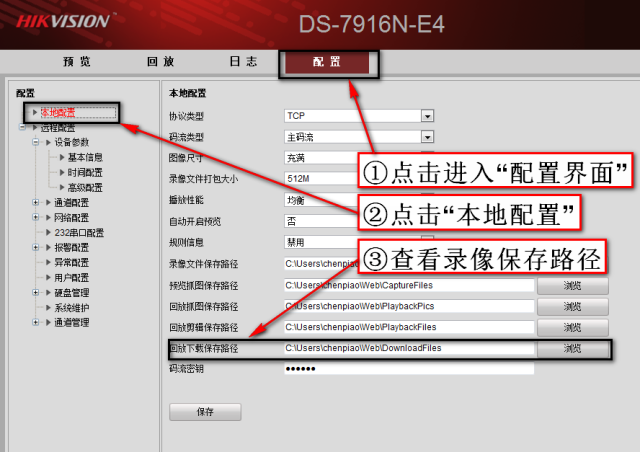Expand the 网络配置 node
Image resolution: width=640 pixels, height=452 pixels.
coord(36,217)
